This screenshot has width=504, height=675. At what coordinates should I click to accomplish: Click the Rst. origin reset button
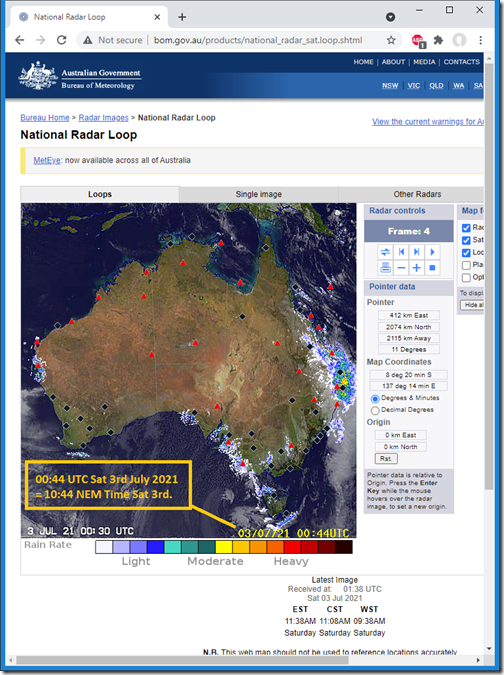click(386, 458)
